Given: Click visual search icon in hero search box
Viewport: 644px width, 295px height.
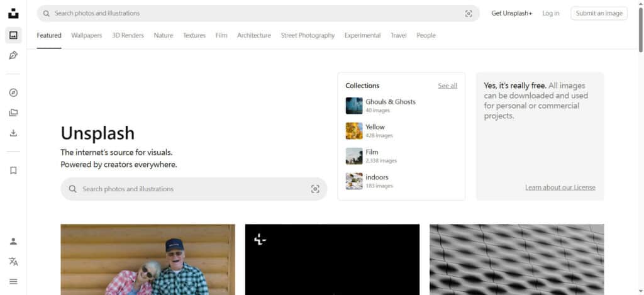Looking at the screenshot, I should [x=315, y=189].
